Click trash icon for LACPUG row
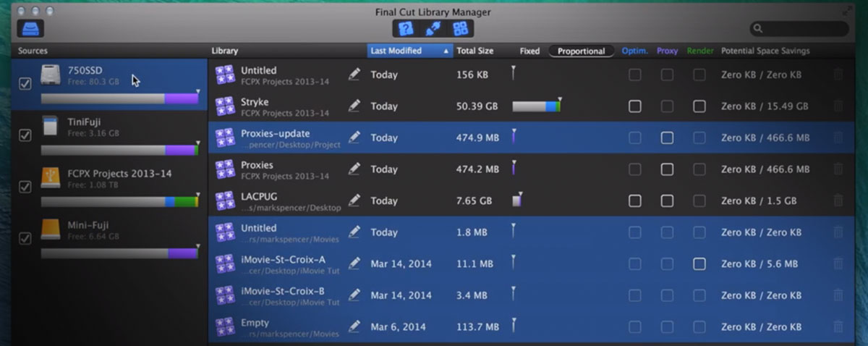868x346 pixels. pos(838,201)
